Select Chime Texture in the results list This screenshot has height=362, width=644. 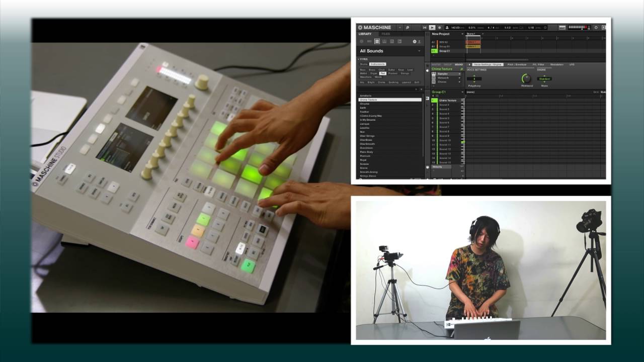pos(390,100)
